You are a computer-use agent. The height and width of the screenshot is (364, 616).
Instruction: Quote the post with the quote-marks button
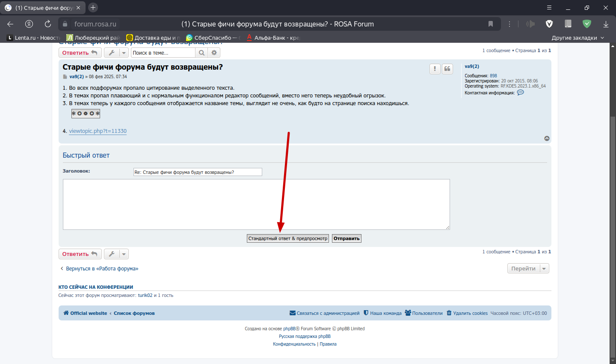447,69
